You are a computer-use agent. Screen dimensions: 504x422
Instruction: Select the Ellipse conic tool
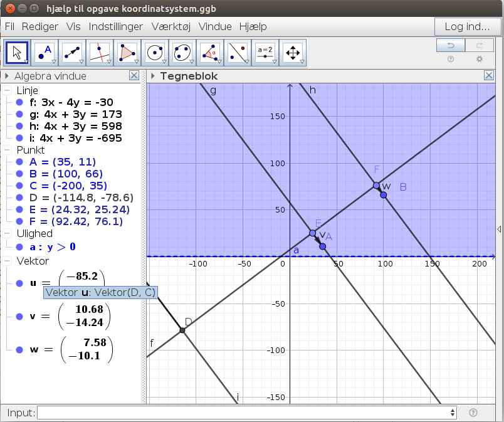pyautogui.click(x=183, y=53)
